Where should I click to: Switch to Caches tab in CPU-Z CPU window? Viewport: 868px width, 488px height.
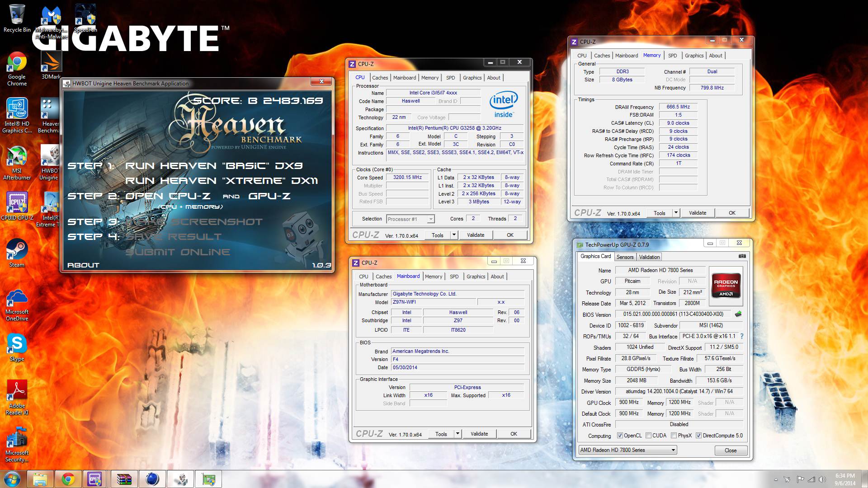coord(380,78)
